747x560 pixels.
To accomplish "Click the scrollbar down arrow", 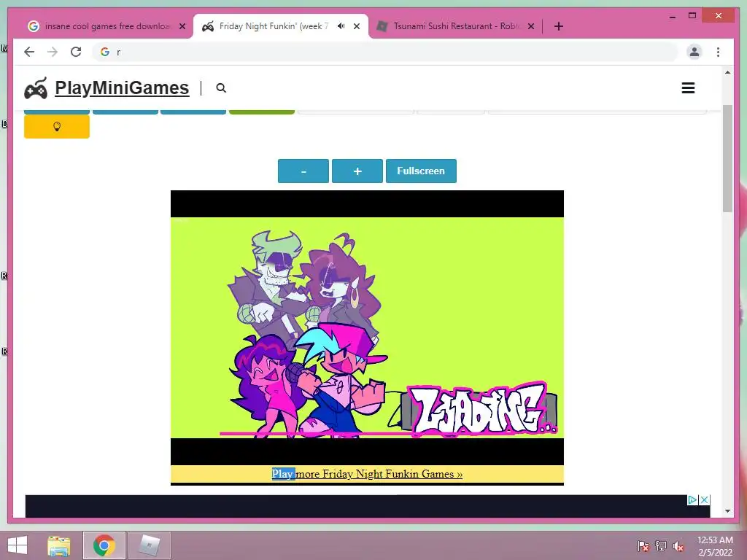I will click(x=727, y=511).
